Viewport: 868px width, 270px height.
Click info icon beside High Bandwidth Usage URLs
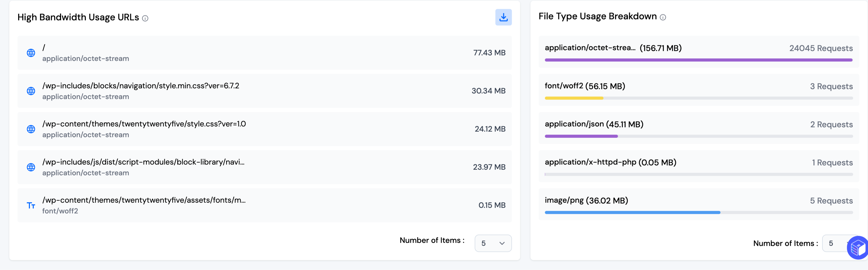145,18
